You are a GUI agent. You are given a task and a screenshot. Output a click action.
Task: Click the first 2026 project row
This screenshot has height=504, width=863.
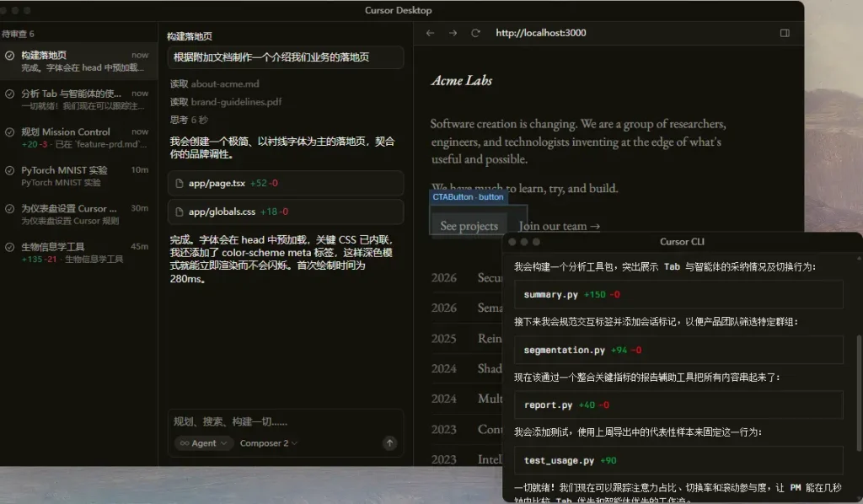coord(467,278)
